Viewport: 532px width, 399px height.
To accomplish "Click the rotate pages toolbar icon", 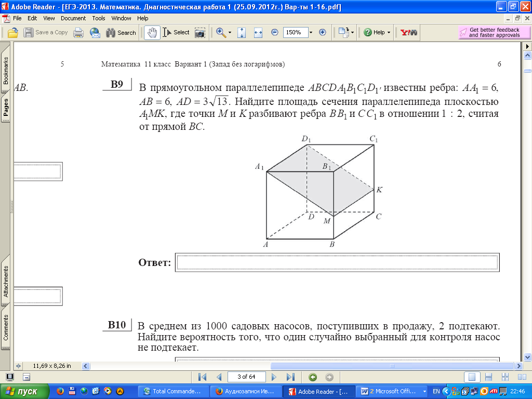I will tap(343, 33).
